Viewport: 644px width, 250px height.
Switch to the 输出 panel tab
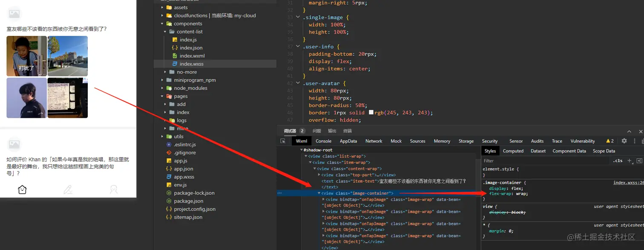click(x=332, y=131)
